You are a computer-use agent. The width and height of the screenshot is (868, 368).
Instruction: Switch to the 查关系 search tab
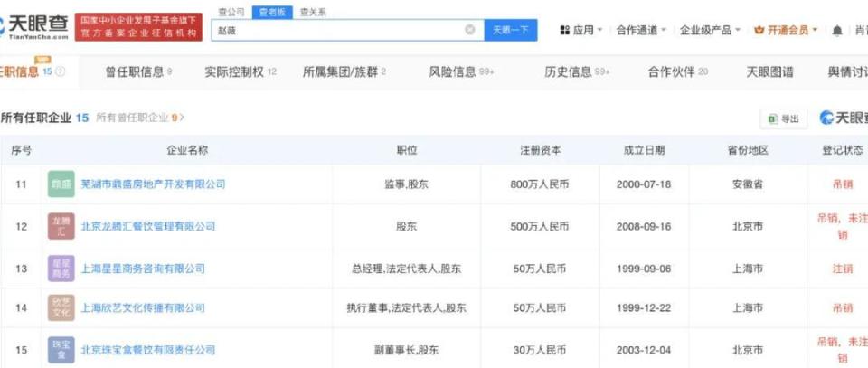point(313,12)
